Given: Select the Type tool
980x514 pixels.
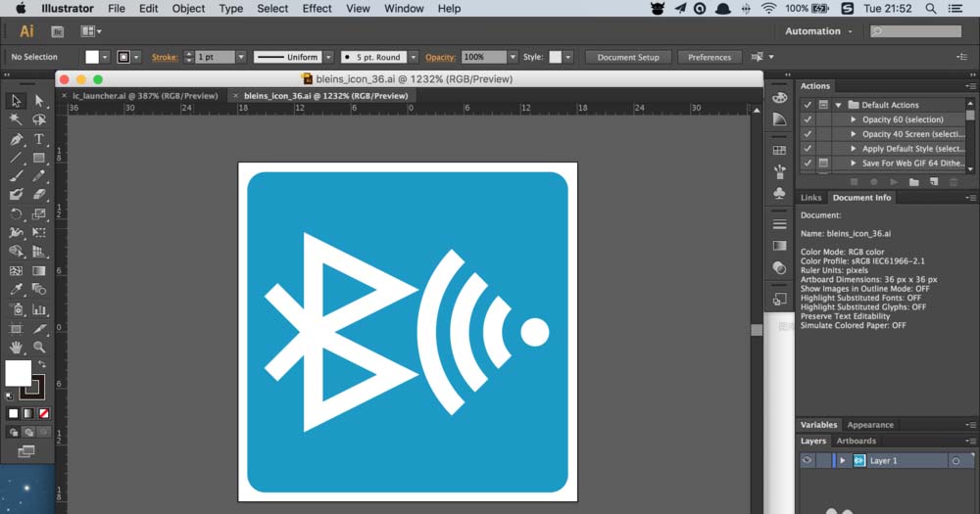Looking at the screenshot, I should [x=39, y=139].
